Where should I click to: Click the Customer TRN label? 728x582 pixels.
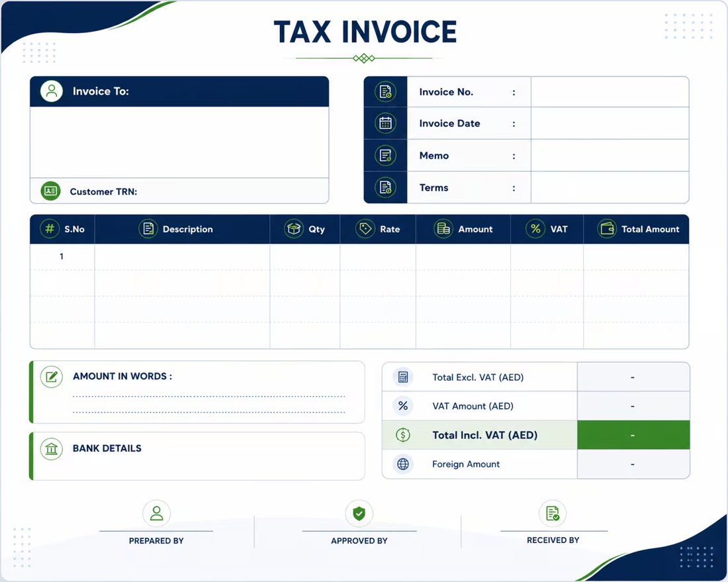(x=103, y=192)
